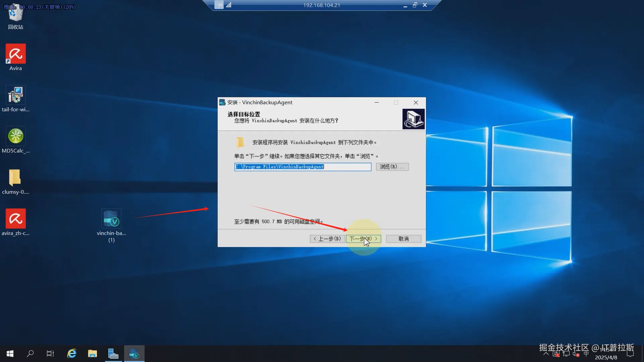Open the Avira desktop shortcut

pyautogui.click(x=15, y=54)
